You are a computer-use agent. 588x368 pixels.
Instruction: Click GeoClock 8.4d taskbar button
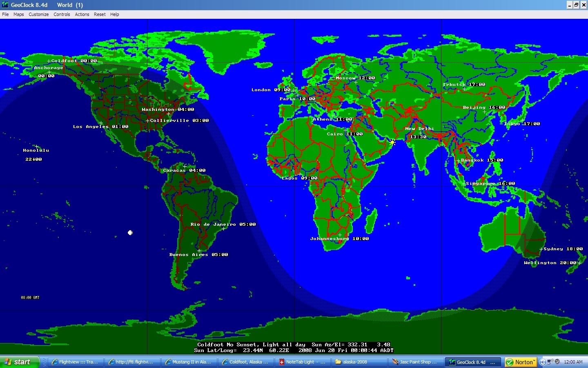tap(472, 362)
